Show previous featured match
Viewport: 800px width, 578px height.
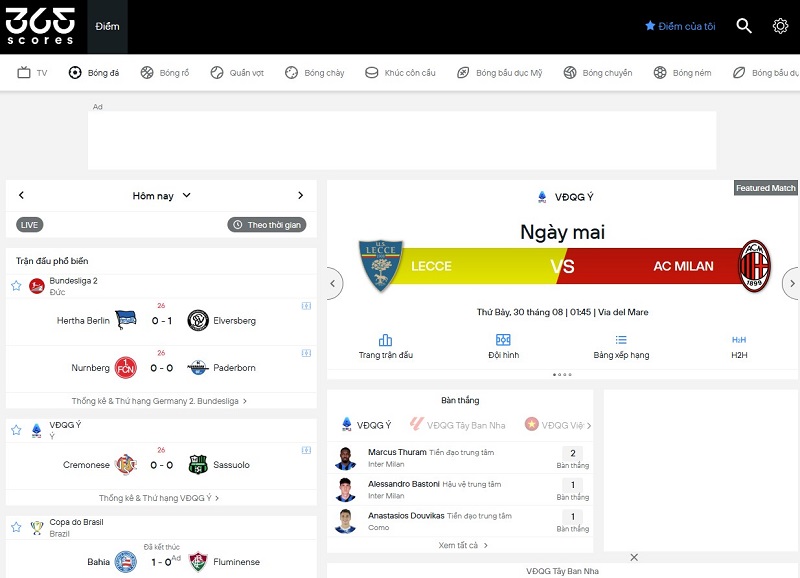tap(334, 283)
